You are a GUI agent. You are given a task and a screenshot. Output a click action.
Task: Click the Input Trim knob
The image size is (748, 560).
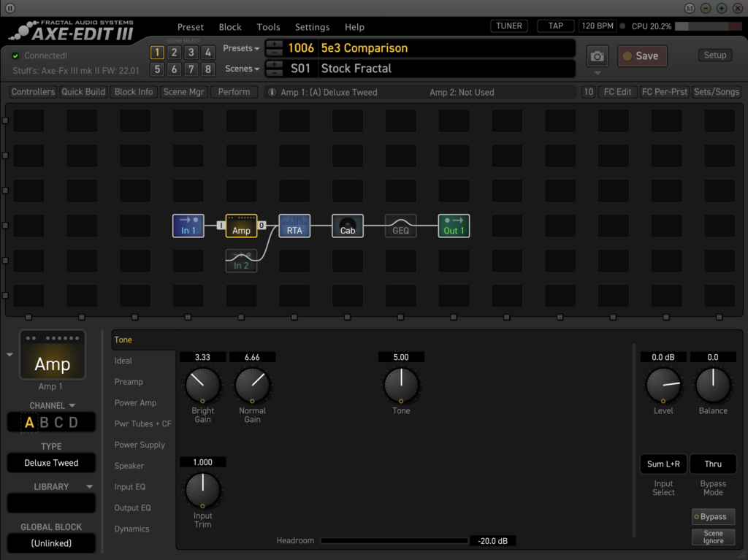[x=203, y=490]
